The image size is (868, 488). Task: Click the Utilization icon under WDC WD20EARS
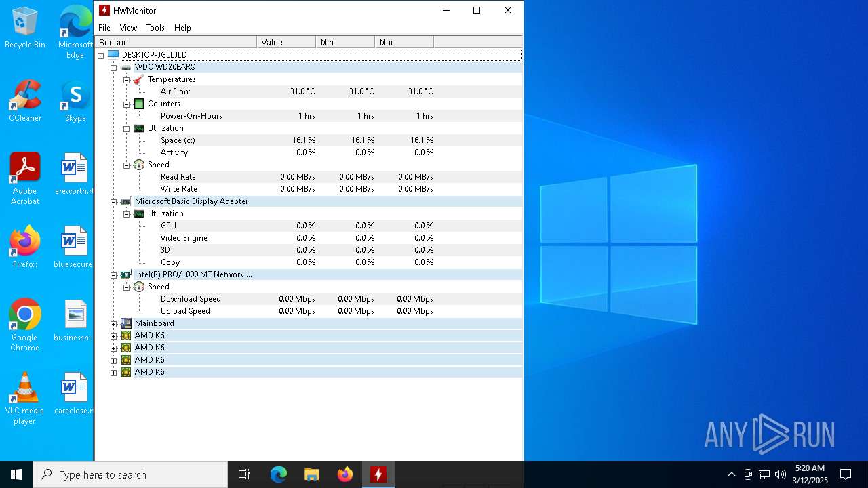pos(139,128)
